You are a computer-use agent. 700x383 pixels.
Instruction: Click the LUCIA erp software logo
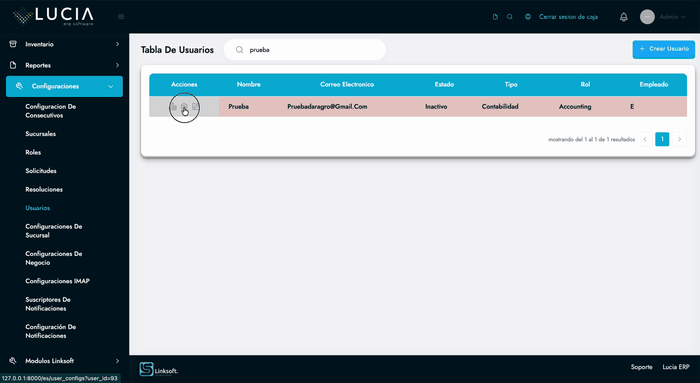pyautogui.click(x=53, y=17)
